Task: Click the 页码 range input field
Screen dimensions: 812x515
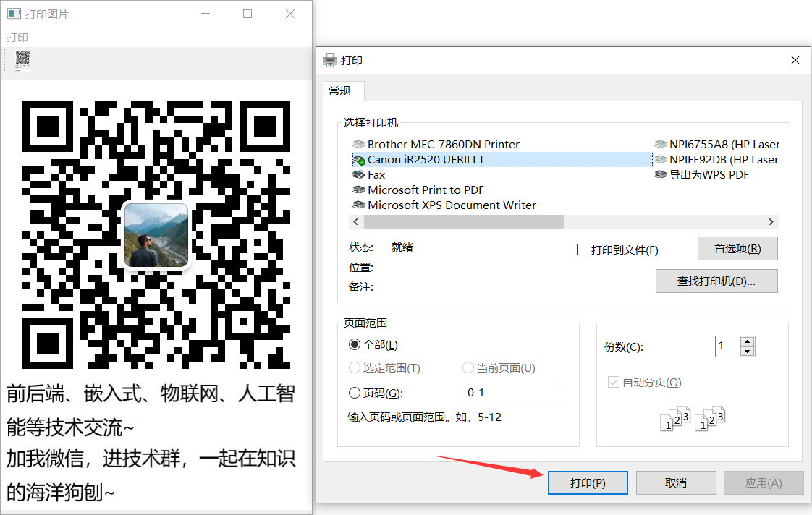Action: [x=512, y=393]
